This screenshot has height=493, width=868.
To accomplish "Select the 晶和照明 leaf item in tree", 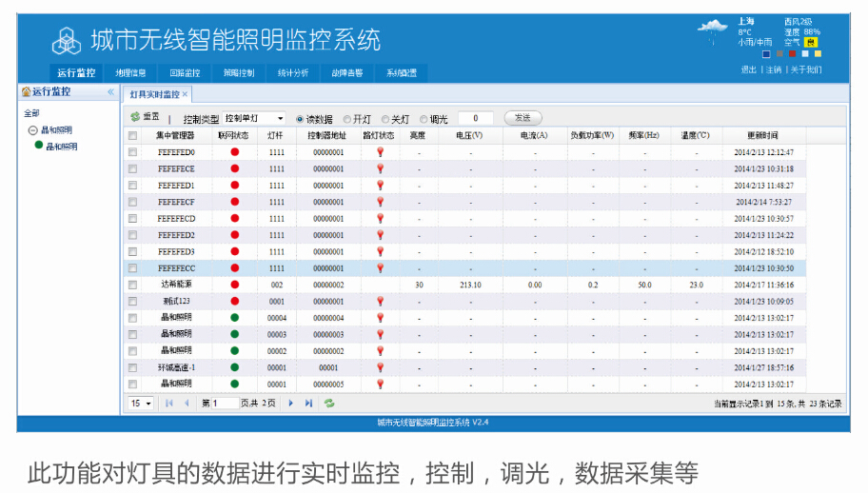I will pyautogui.click(x=62, y=146).
